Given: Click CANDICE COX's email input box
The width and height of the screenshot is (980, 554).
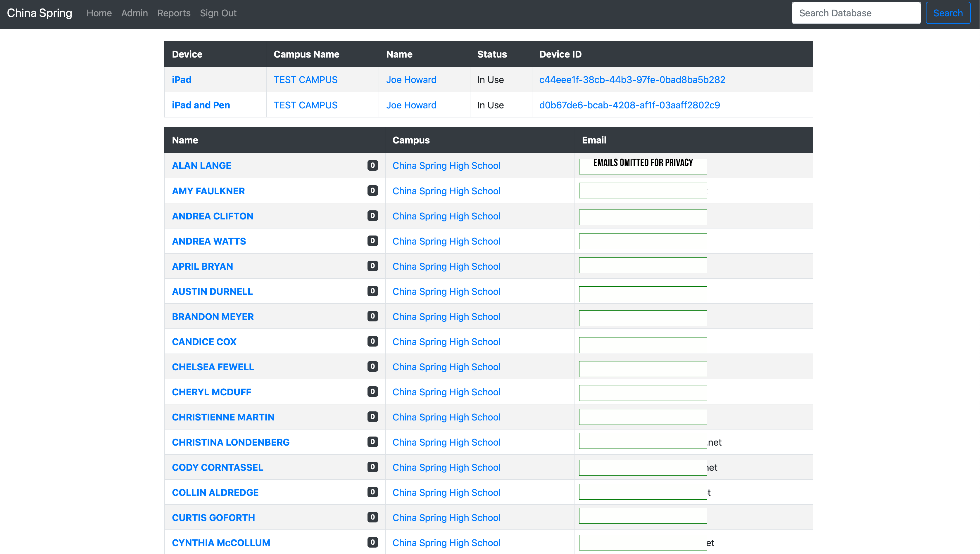Looking at the screenshot, I should (x=642, y=344).
